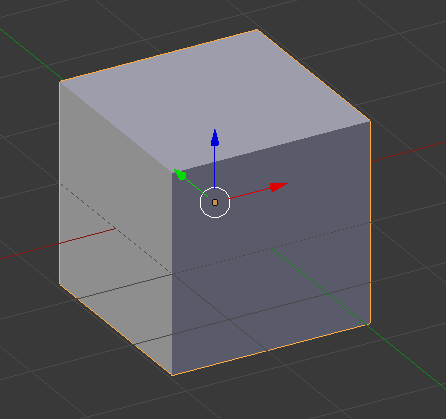Grab the green Y-axis gizmo arrow
This screenshot has height=419, width=446.
coord(180,175)
